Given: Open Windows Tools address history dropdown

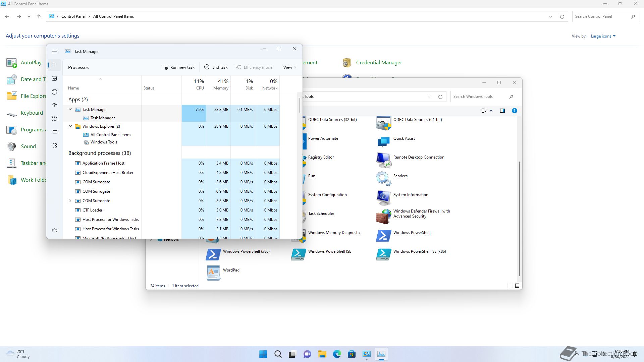Looking at the screenshot, I should tap(429, 97).
